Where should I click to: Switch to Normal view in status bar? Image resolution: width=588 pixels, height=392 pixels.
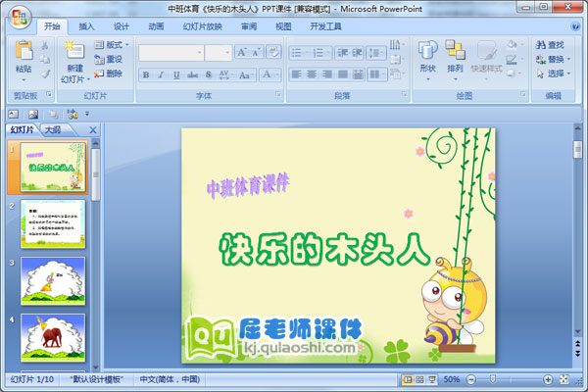408,380
